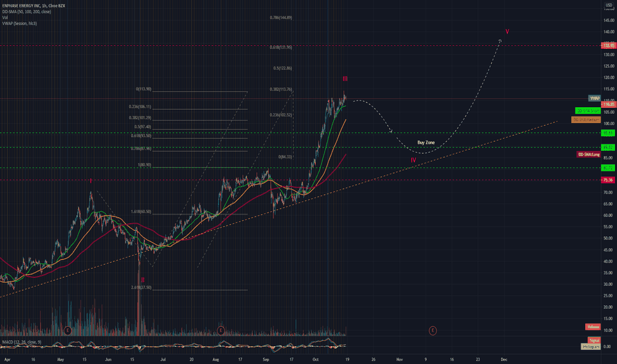Click the Nov label on time axis
This screenshot has width=617, height=364.
pyautogui.click(x=399, y=359)
